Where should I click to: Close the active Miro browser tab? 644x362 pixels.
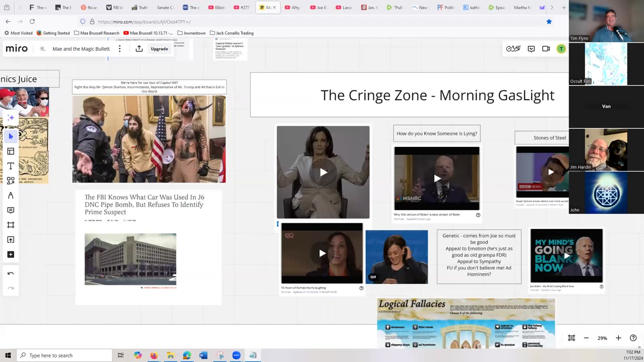pyautogui.click(x=274, y=8)
